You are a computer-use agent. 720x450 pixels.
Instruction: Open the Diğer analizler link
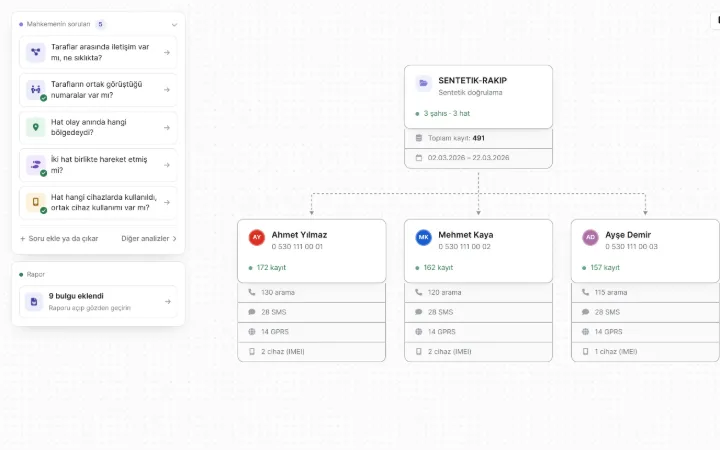point(149,238)
